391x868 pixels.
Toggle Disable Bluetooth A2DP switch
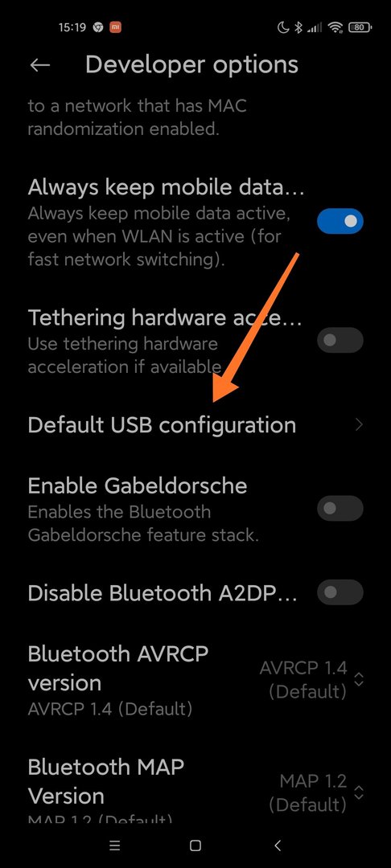point(340,593)
